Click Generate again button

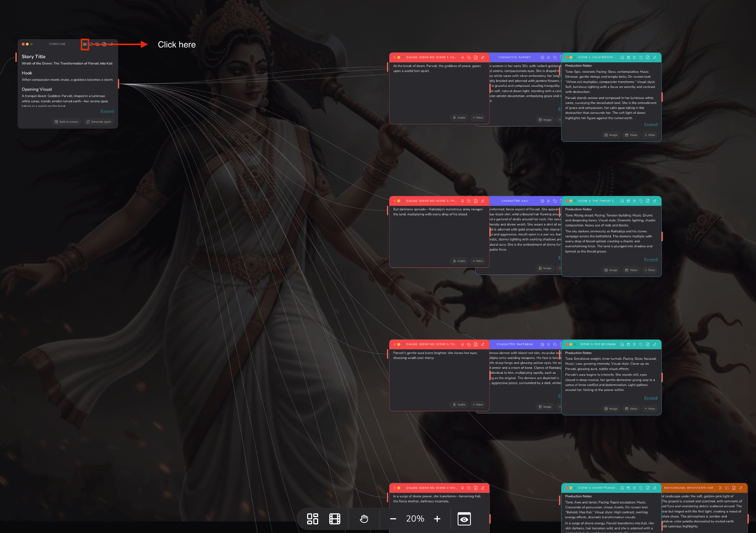[x=99, y=122]
